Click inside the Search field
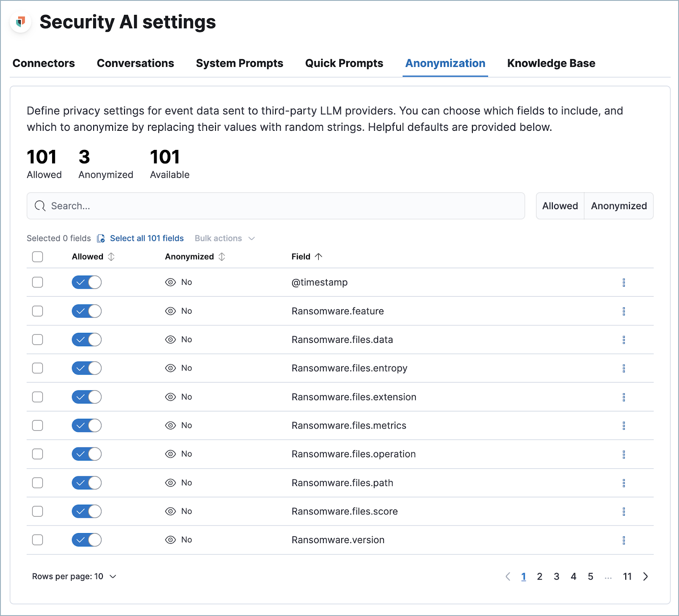This screenshot has height=616, width=679. tap(275, 206)
